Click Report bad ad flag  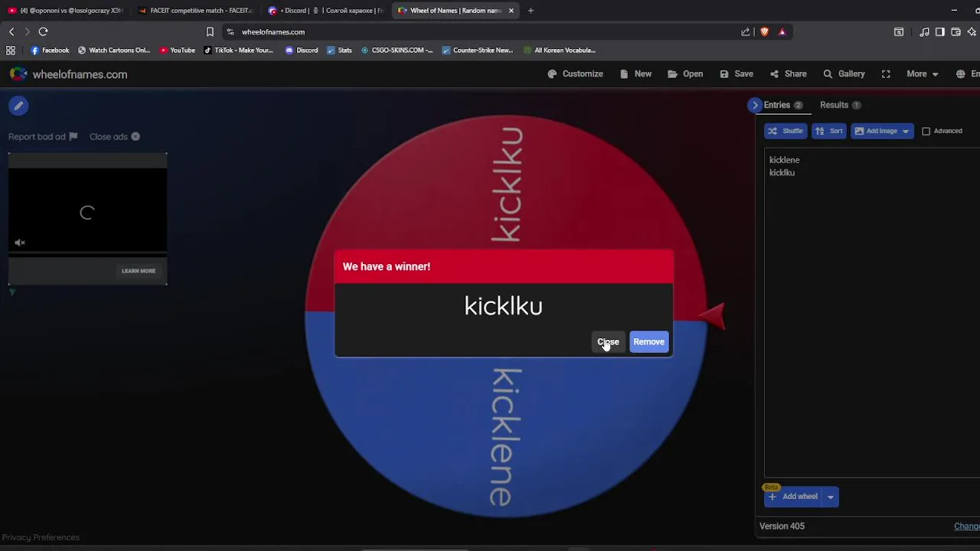(43, 137)
